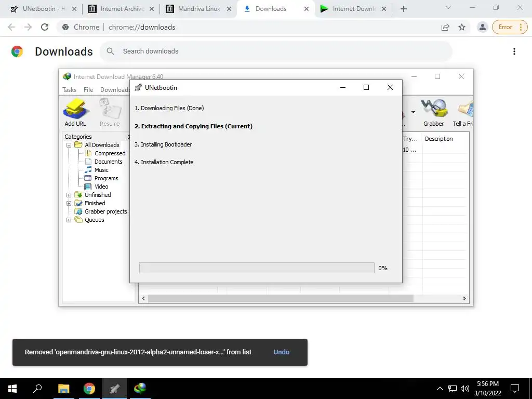Close the UNetbootin window

(x=390, y=87)
